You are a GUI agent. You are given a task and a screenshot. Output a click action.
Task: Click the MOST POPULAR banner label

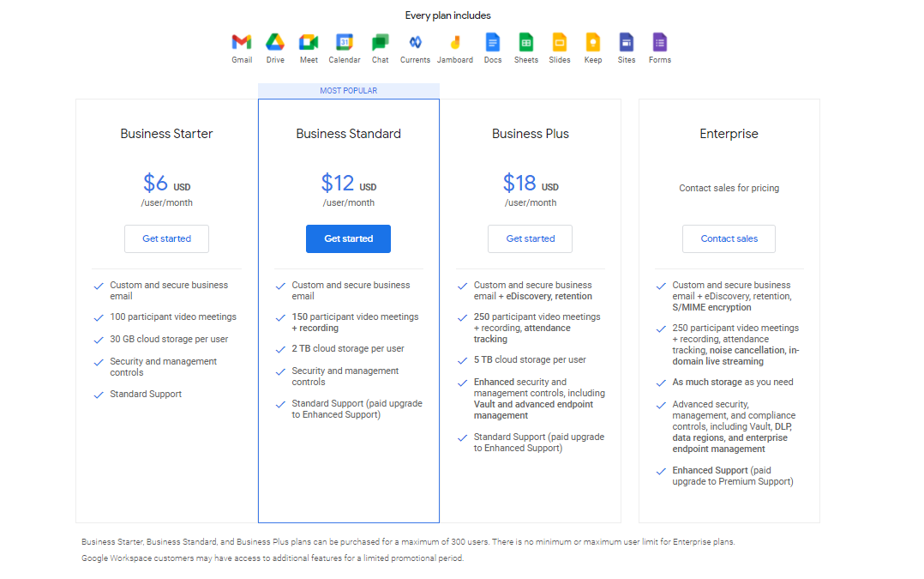point(348,91)
